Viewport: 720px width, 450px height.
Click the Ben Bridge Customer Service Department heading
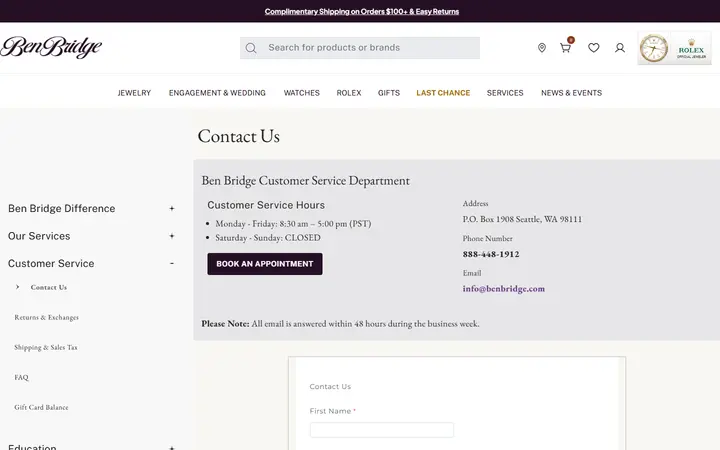tap(305, 180)
